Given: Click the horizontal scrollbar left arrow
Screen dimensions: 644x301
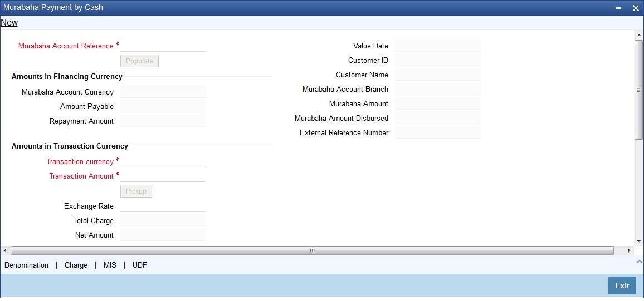Looking at the screenshot, I should 4,250.
